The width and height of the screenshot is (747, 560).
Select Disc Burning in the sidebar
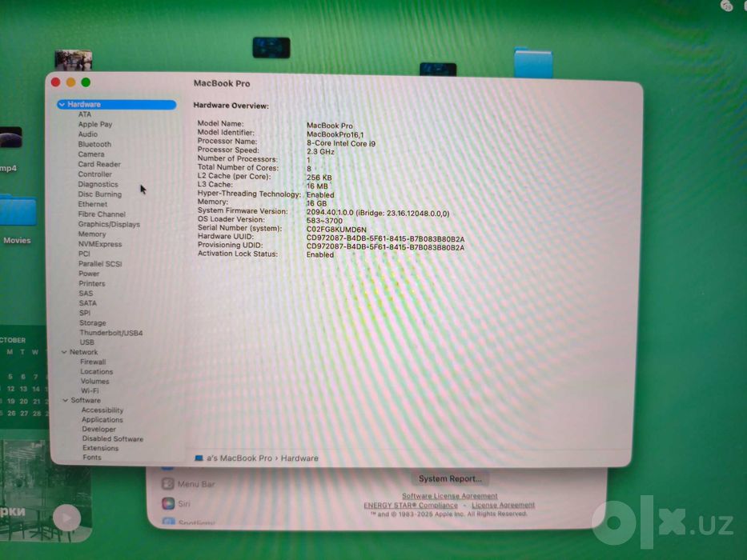point(99,194)
